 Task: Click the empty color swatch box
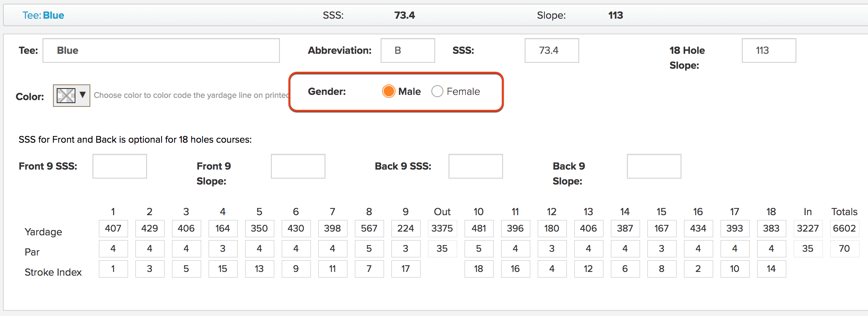point(66,96)
